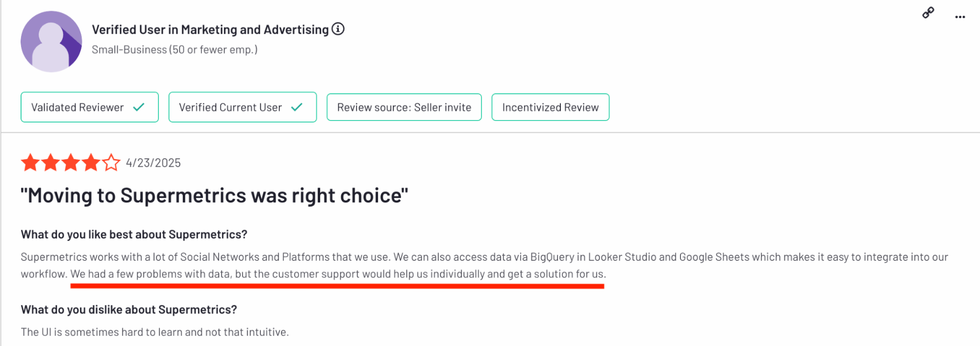
Task: Click the checkmark inside Verified Current User badge
Action: pyautogui.click(x=297, y=107)
